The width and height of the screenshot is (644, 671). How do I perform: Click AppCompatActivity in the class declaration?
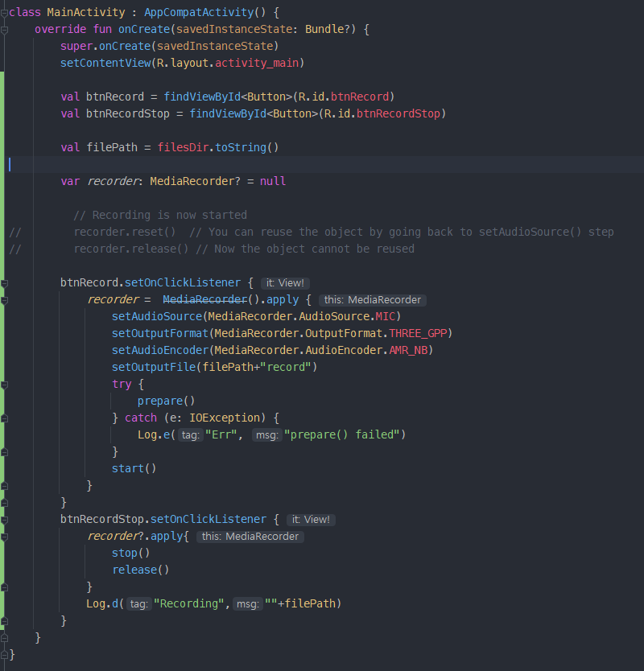199,12
